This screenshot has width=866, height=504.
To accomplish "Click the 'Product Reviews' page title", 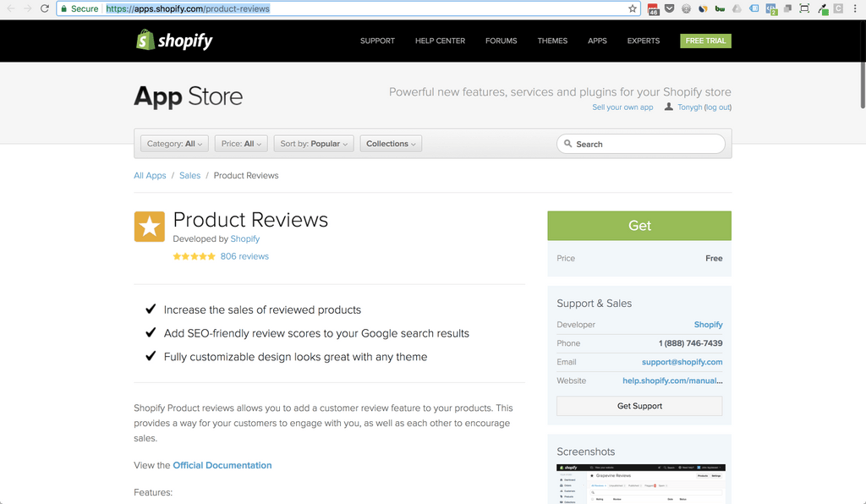I will [x=250, y=220].
